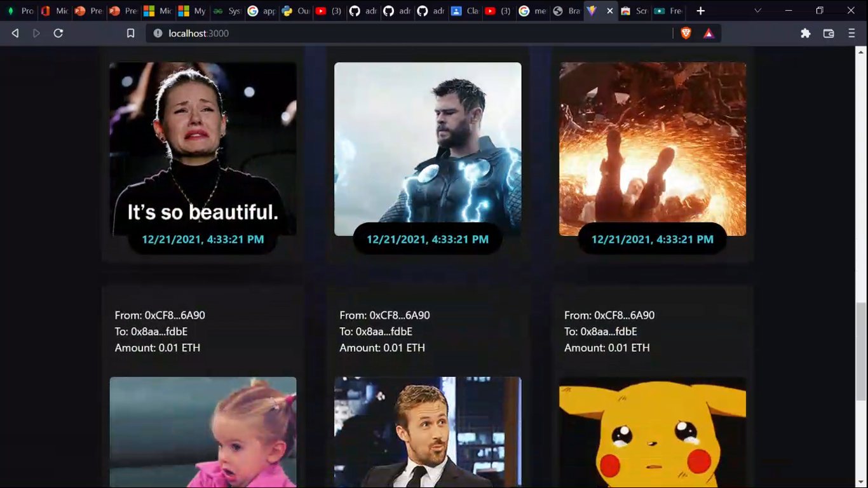Open the Brave Shields lion icon
This screenshot has height=488, width=868.
pyautogui.click(x=686, y=33)
